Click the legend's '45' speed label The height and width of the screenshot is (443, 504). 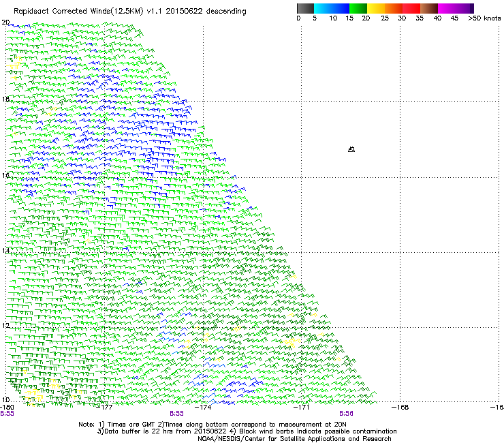(454, 18)
